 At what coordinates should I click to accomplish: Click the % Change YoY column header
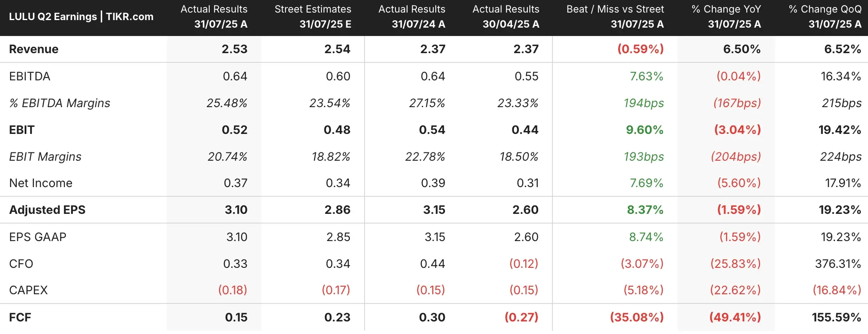[x=726, y=17]
